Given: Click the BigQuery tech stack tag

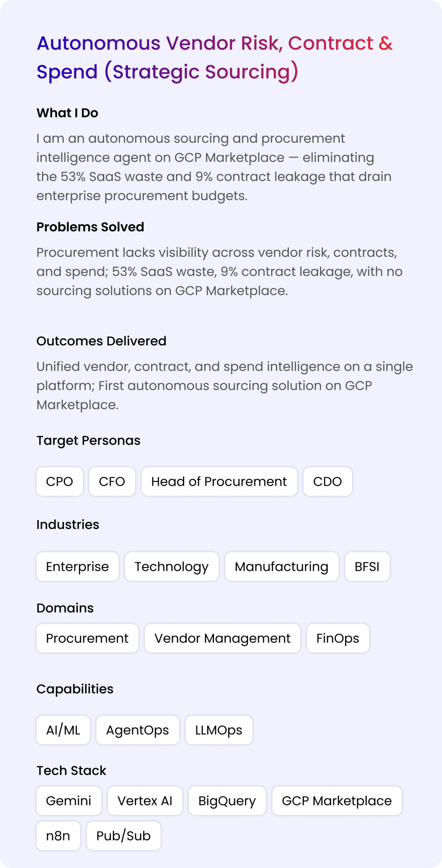Looking at the screenshot, I should coord(227,801).
